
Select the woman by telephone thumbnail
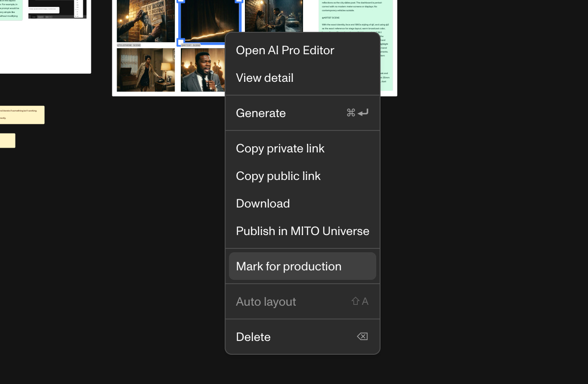(x=146, y=70)
